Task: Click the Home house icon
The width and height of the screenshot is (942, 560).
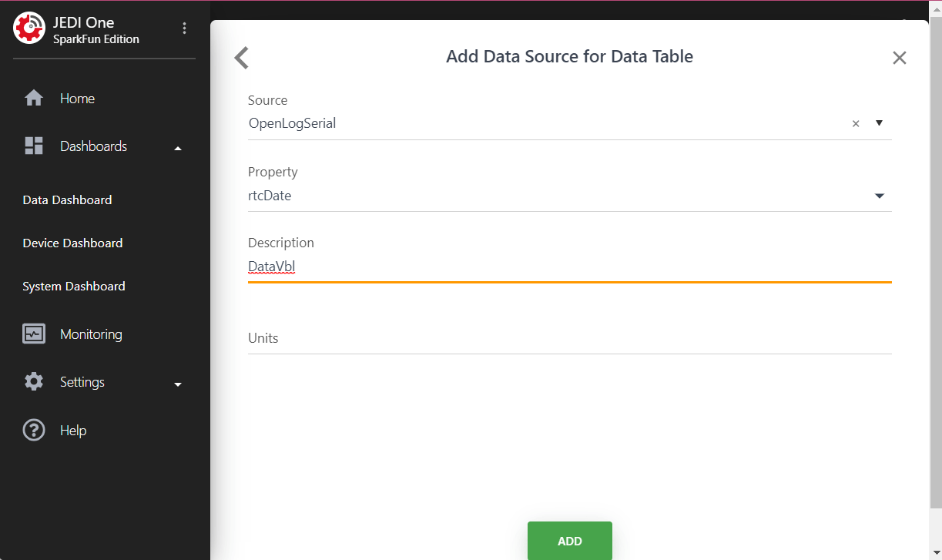Action: click(x=34, y=99)
